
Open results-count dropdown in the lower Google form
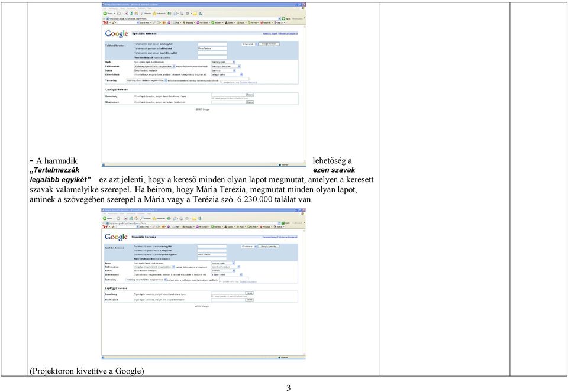coord(249,246)
